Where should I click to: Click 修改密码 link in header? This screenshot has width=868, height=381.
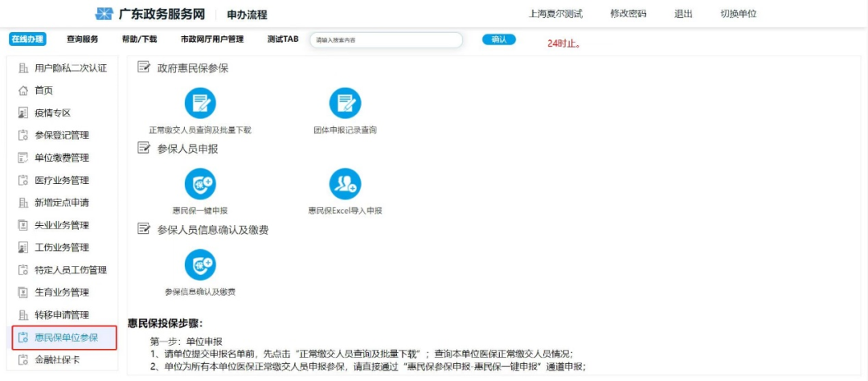(628, 14)
